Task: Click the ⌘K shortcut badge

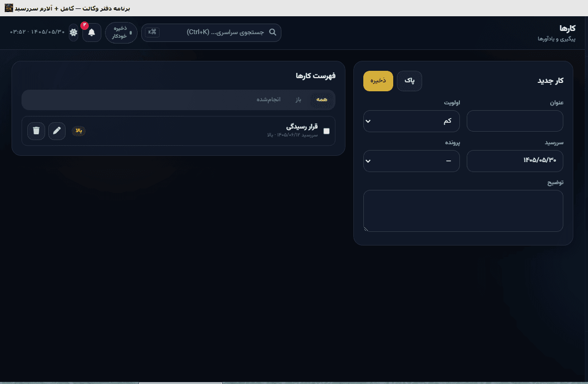Action: coord(152,32)
